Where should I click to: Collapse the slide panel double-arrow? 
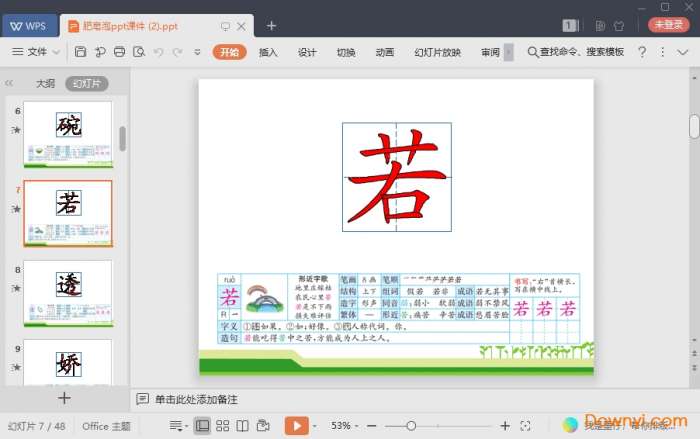tap(9, 83)
